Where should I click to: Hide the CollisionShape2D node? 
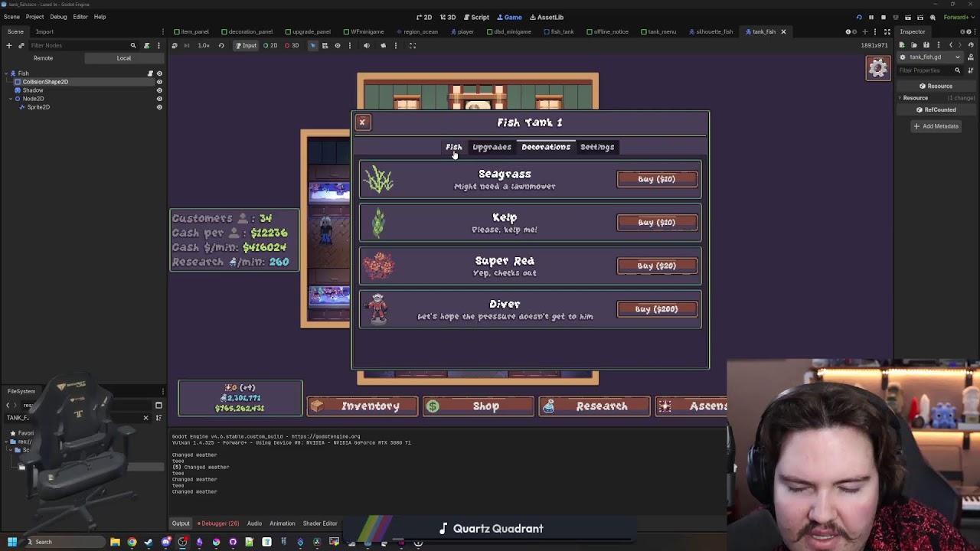click(159, 82)
